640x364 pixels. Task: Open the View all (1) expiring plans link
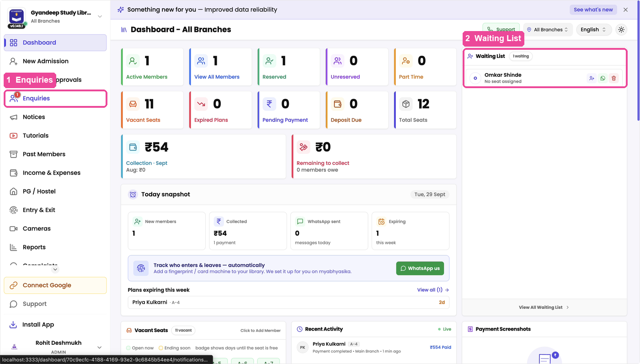tap(433, 290)
